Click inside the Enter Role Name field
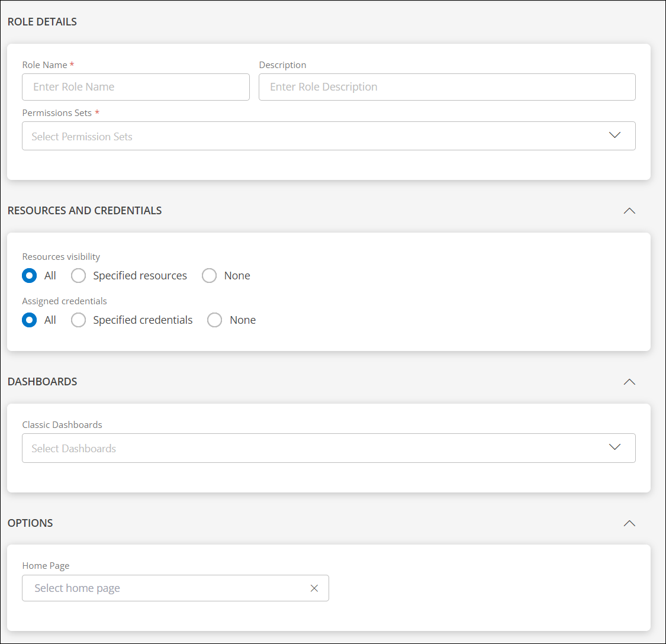This screenshot has height=644, width=666. tap(136, 86)
